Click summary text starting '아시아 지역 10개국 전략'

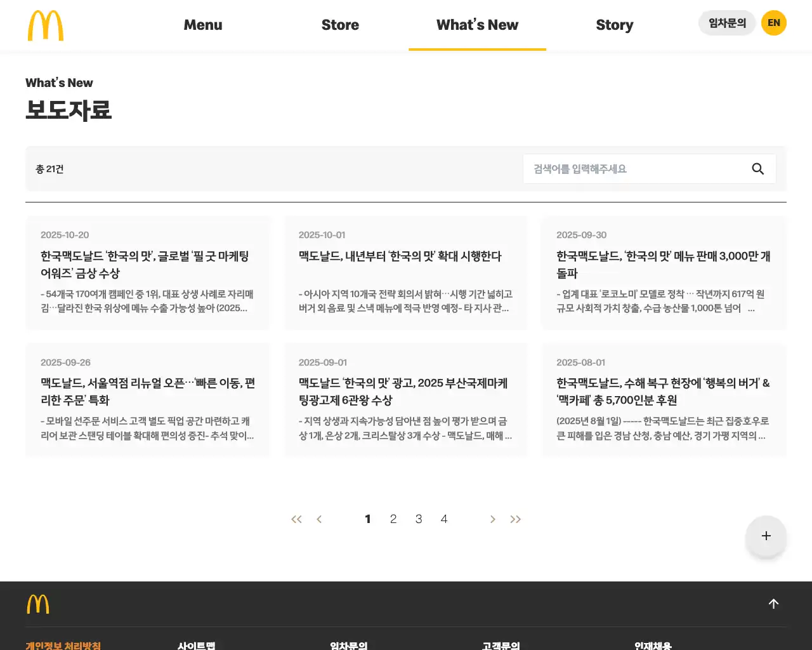(x=405, y=302)
